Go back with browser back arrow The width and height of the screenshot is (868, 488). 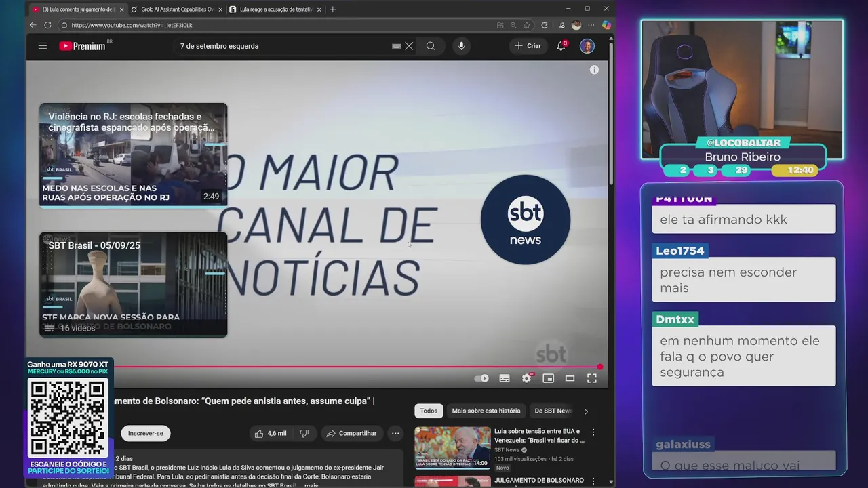pyautogui.click(x=33, y=25)
